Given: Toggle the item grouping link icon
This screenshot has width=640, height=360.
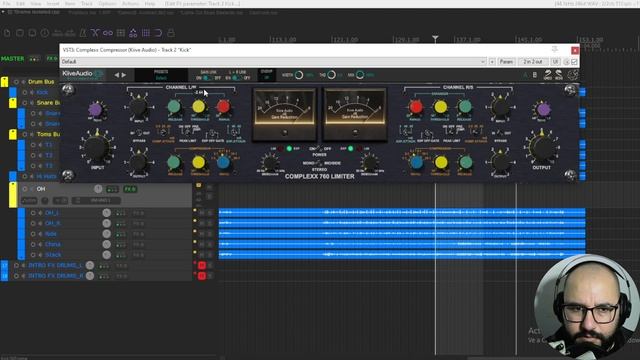Looking at the screenshot, I should (x=108, y=33).
